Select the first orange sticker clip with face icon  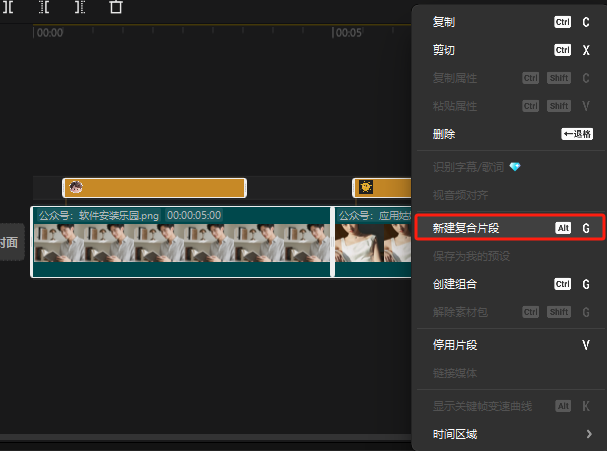[154, 187]
